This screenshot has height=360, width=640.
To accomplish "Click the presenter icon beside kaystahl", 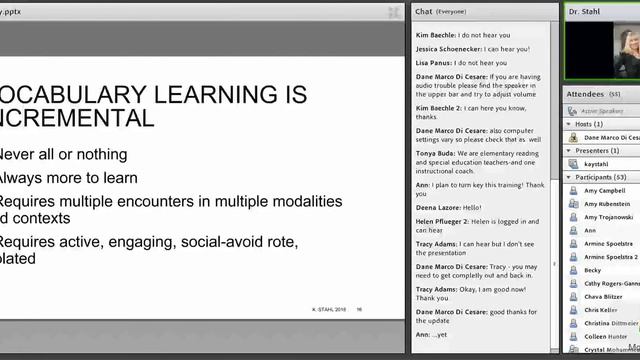I will [573, 164].
